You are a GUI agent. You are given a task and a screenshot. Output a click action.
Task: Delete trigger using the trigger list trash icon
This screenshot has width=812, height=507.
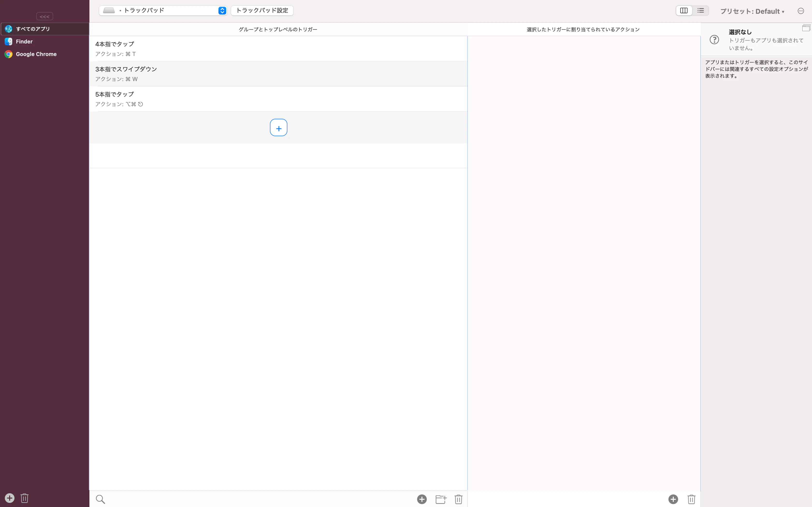pyautogui.click(x=458, y=499)
